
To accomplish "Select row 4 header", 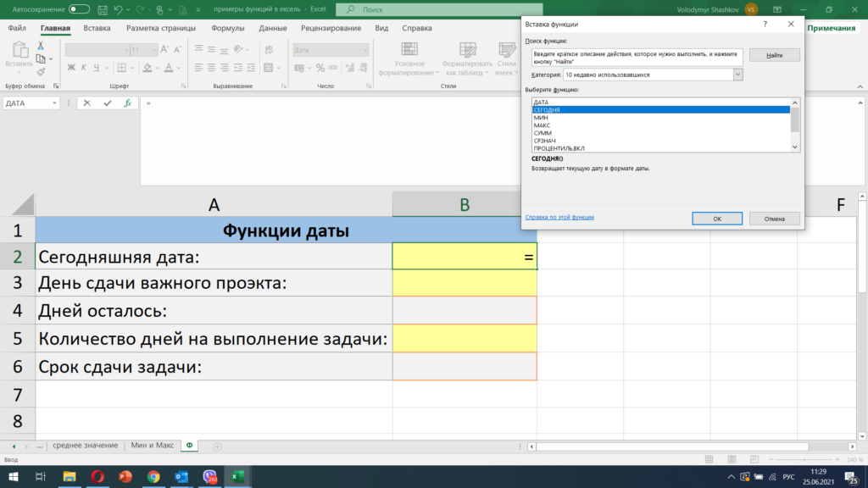I will point(18,310).
